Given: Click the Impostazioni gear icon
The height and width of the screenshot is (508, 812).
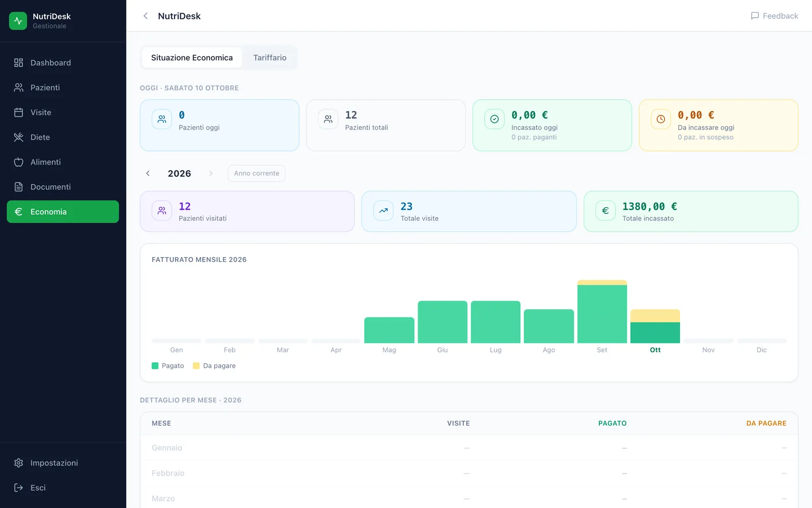Looking at the screenshot, I should (x=19, y=463).
